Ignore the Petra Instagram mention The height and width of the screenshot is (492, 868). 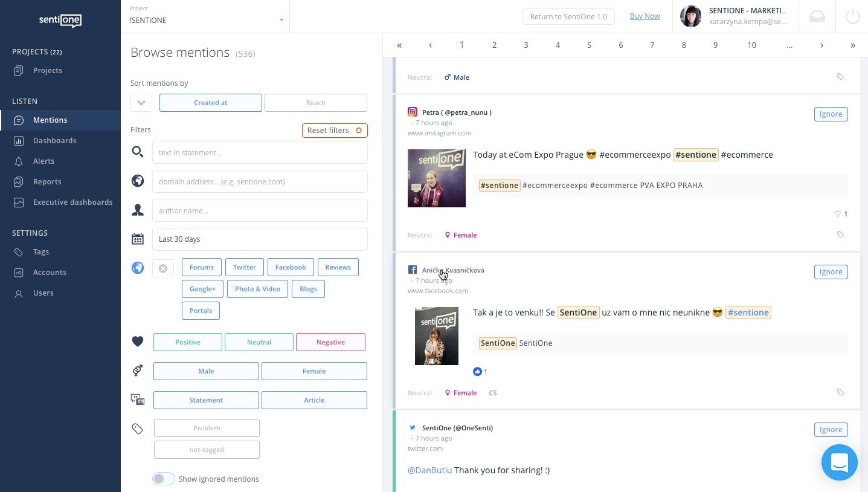point(831,114)
